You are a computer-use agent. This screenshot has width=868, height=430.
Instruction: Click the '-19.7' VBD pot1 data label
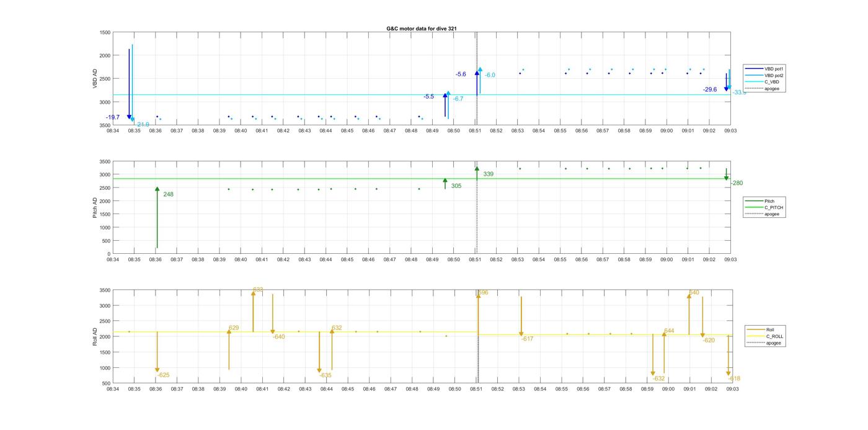click(113, 117)
